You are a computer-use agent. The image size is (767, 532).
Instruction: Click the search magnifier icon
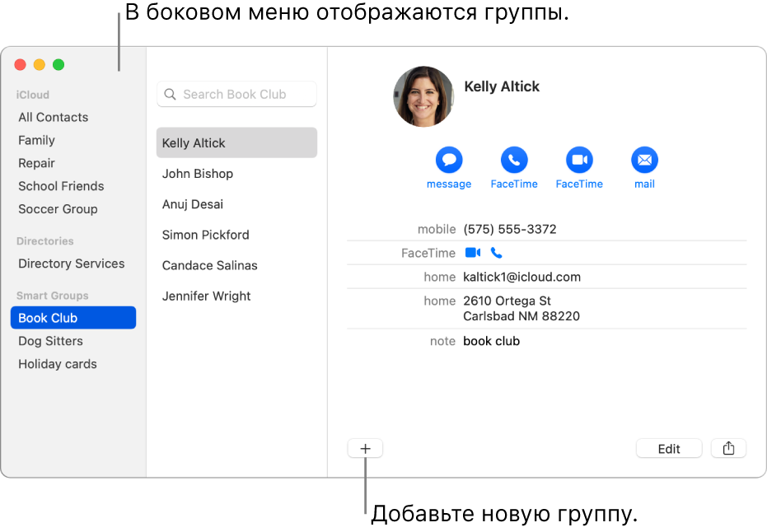[x=170, y=94]
